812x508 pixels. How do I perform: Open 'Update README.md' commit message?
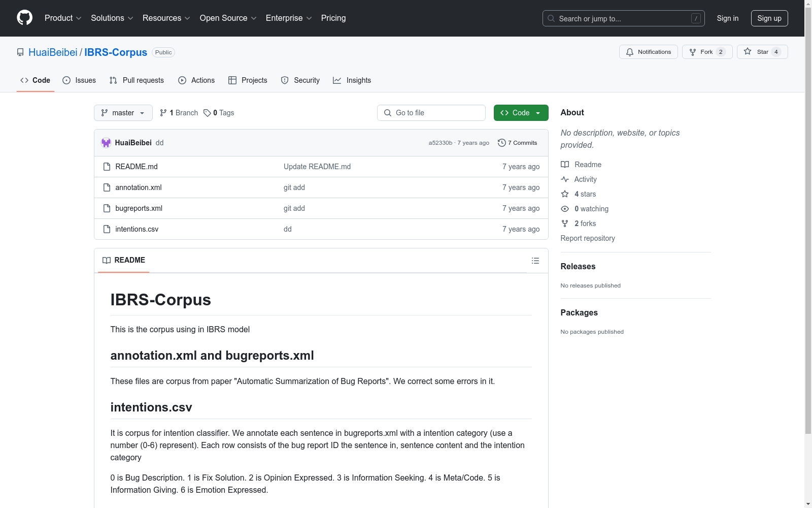pyautogui.click(x=317, y=167)
